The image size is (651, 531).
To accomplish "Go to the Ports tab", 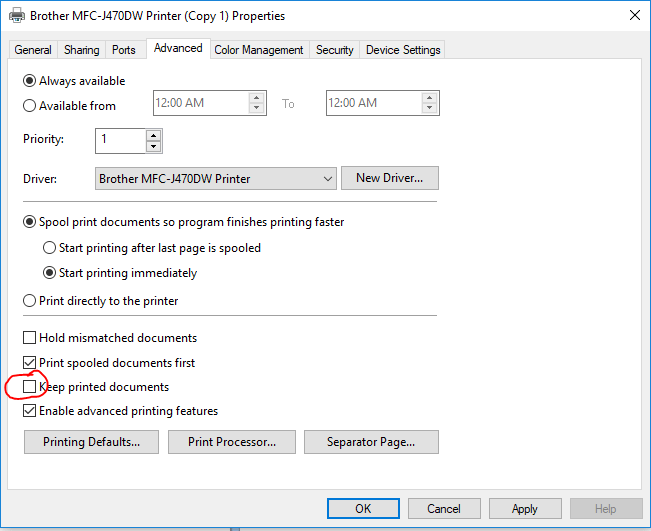I will coord(124,50).
